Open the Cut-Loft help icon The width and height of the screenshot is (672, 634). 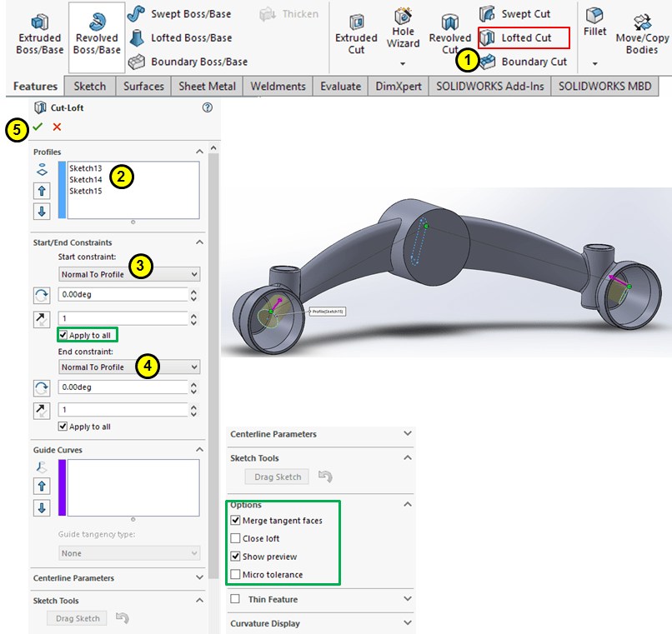point(207,107)
